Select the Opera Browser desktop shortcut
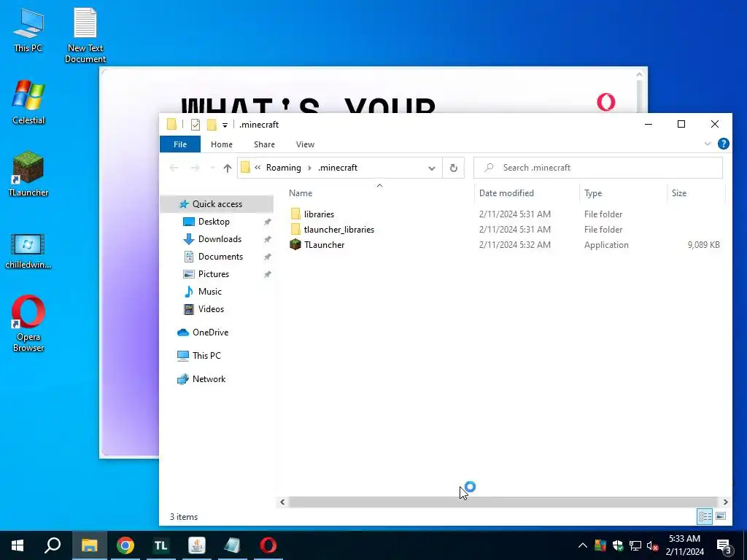The width and height of the screenshot is (747, 560). pos(28,324)
